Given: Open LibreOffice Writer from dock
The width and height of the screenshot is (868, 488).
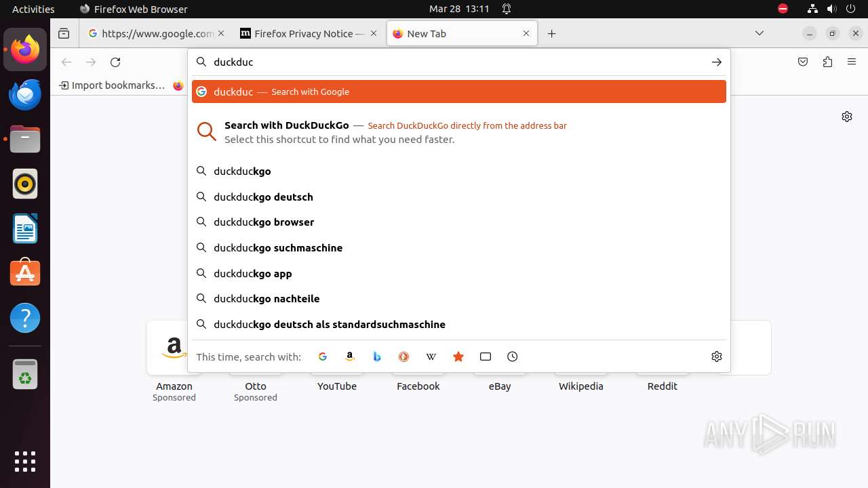Looking at the screenshot, I should click(x=25, y=228).
